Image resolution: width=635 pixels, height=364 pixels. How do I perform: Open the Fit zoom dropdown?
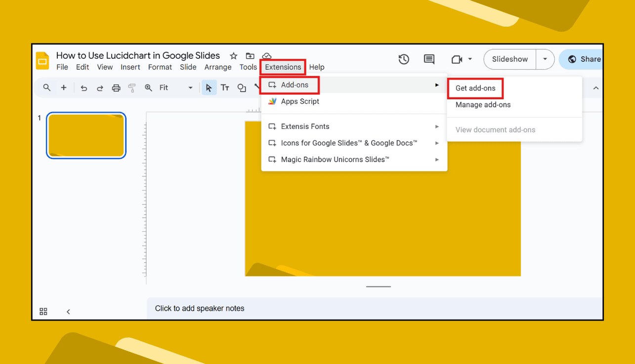[x=190, y=87]
